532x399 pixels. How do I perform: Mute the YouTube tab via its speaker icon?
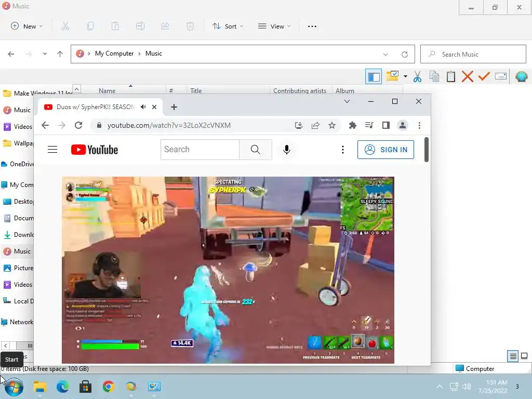click(x=143, y=107)
